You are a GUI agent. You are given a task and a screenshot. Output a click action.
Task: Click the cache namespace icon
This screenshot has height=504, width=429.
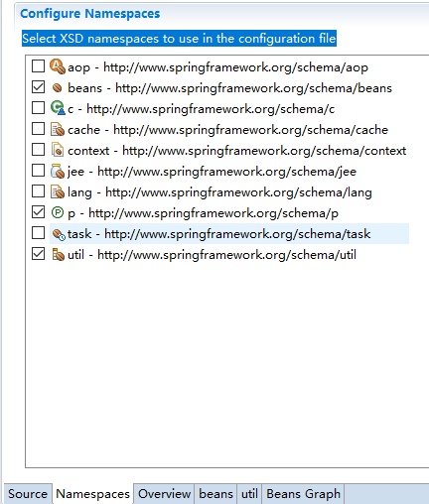pyautogui.click(x=58, y=129)
